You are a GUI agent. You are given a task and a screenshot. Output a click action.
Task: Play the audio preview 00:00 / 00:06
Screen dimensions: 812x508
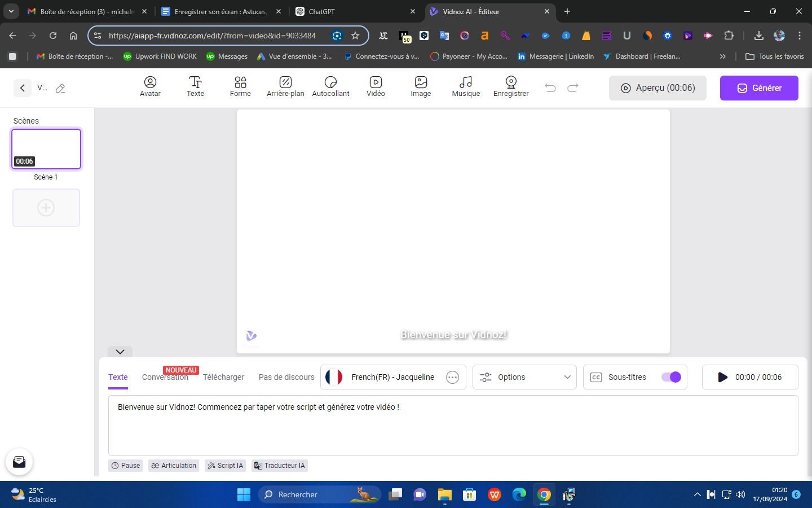[750, 377]
